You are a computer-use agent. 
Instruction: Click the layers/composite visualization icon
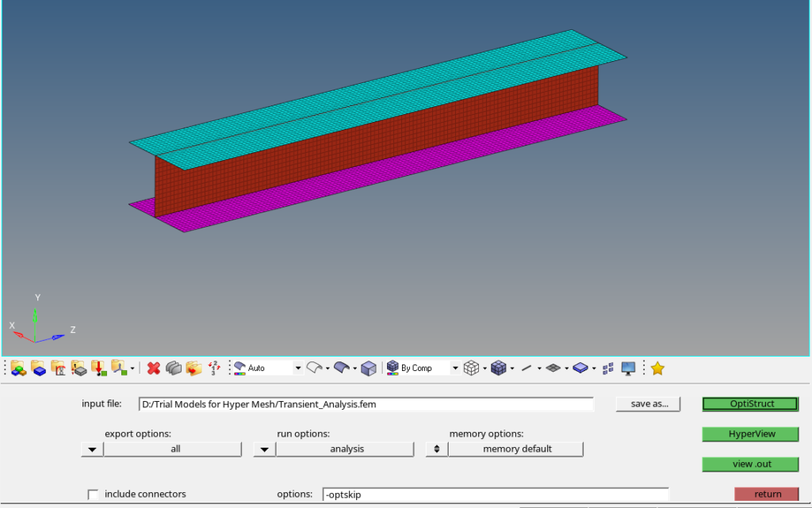coord(580,368)
